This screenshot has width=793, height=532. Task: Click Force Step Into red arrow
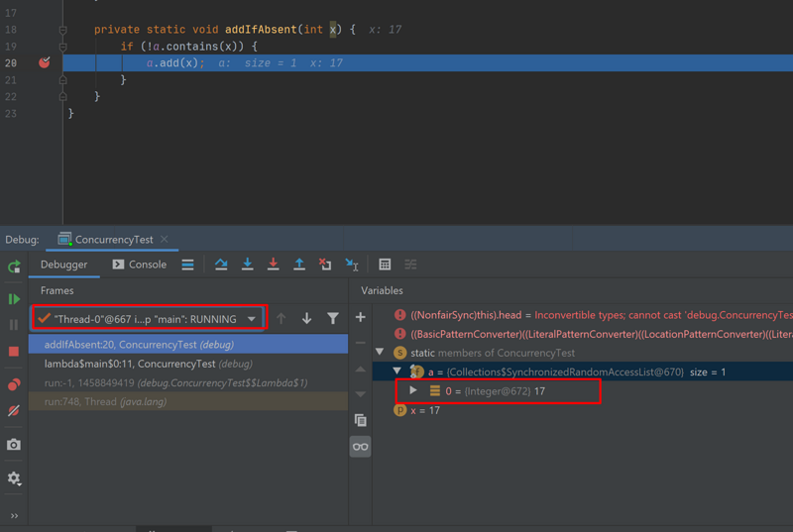274,265
